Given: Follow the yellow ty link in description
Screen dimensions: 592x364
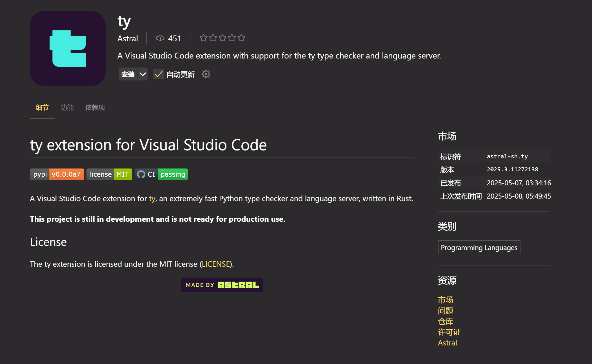Looking at the screenshot, I should coord(152,199).
